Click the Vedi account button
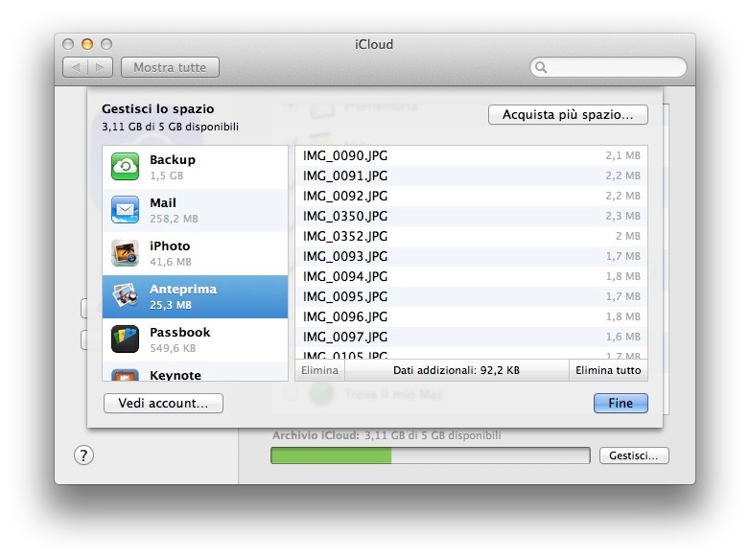The image size is (750, 560). click(163, 404)
